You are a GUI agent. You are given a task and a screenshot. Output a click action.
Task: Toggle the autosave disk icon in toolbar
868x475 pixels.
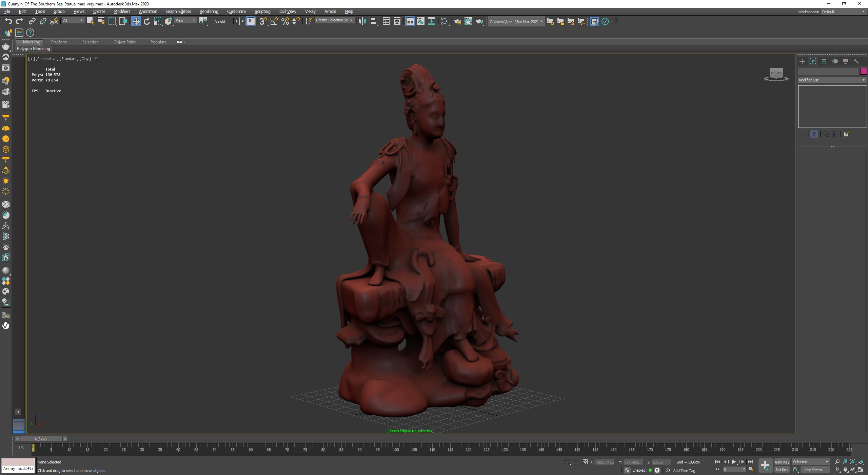click(x=594, y=21)
